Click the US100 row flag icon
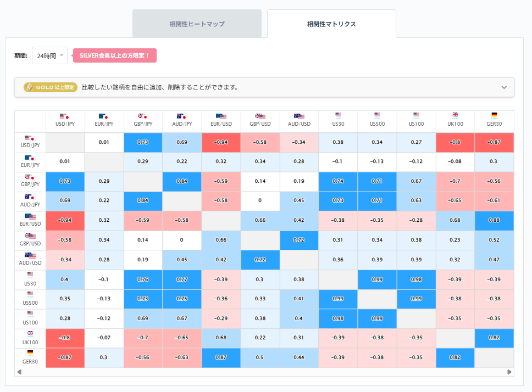This screenshot has width=532, height=392. pos(30,315)
